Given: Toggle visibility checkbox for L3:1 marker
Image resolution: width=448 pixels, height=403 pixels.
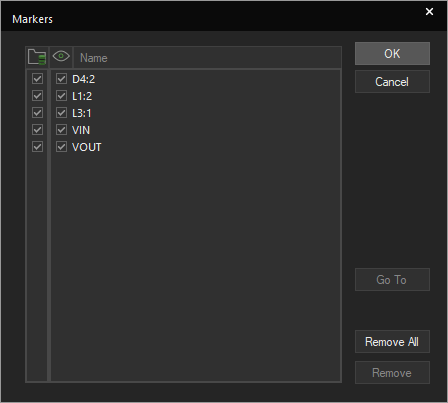Looking at the screenshot, I should 61,113.
